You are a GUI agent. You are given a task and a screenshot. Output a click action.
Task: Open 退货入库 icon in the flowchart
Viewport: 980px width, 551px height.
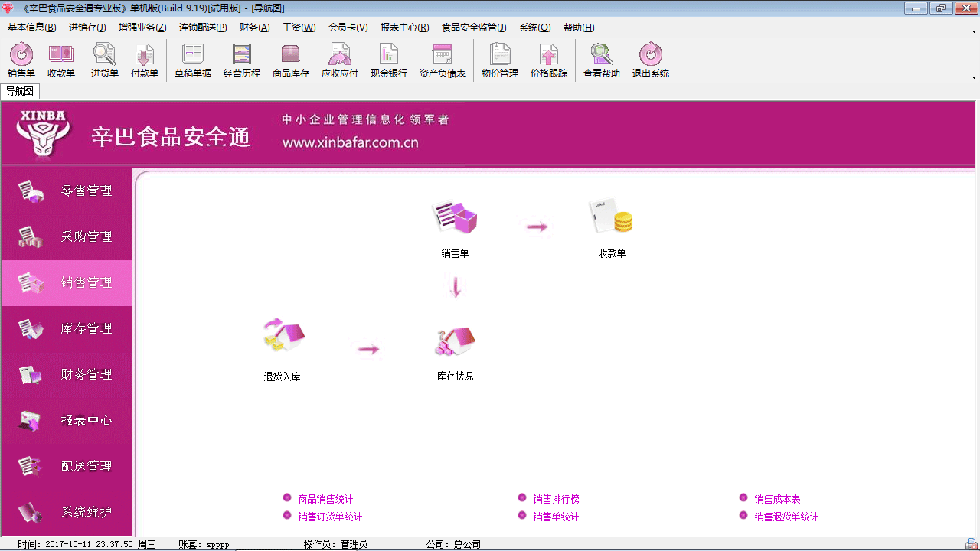coord(283,337)
